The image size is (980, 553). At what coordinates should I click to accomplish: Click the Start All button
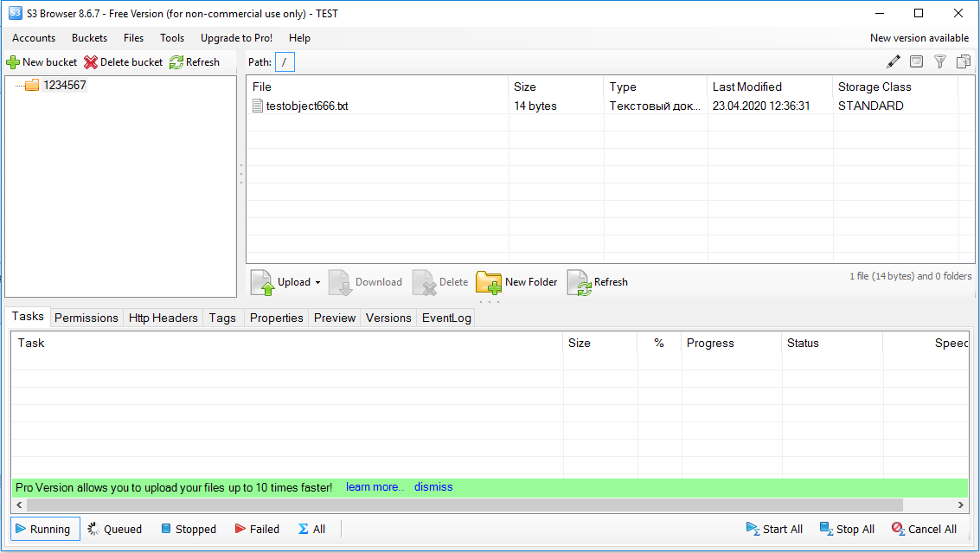[x=774, y=530]
